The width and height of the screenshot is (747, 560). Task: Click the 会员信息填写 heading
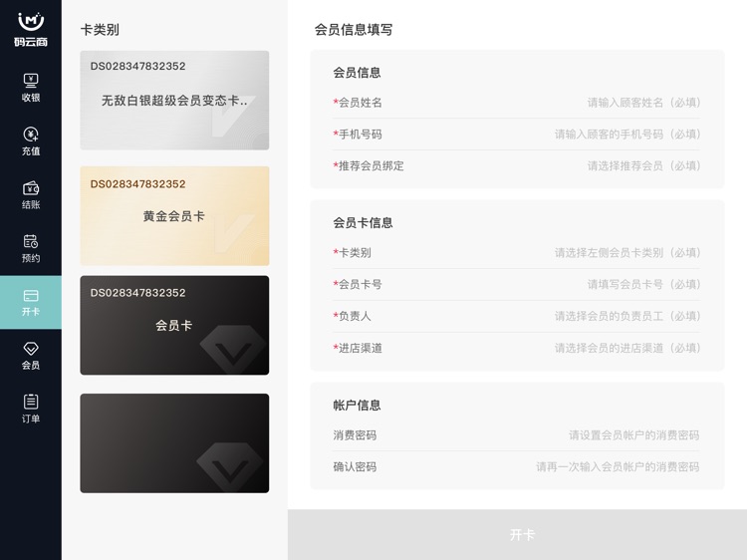(354, 30)
